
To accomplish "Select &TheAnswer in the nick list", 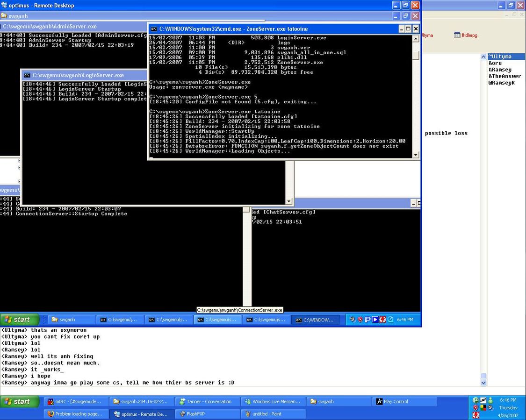I will [504, 76].
